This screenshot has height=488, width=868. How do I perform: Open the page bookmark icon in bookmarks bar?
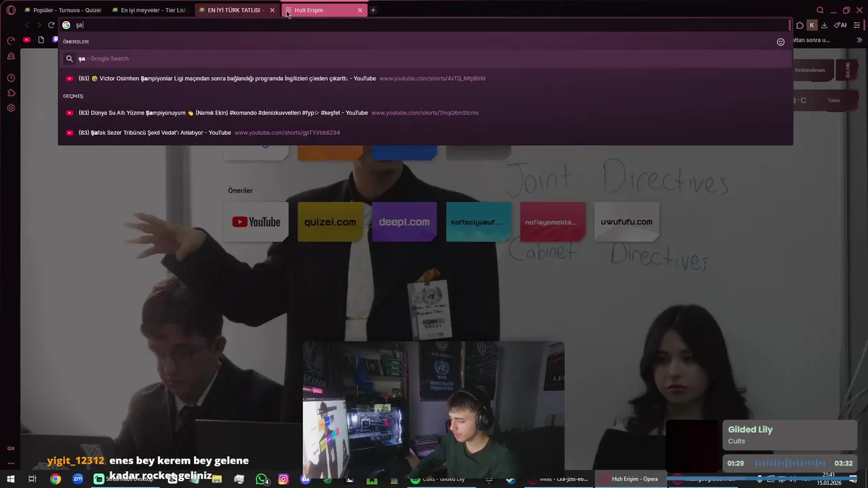41,40
